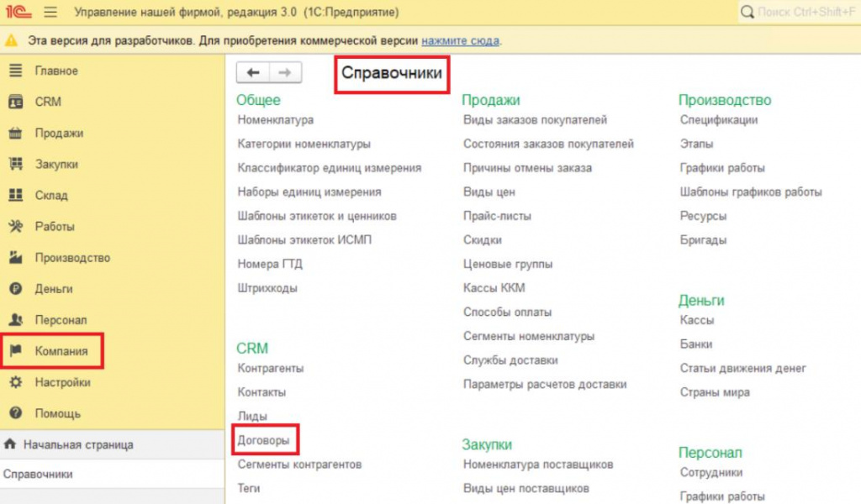The image size is (861, 504).
Task: Open Скидки catalog
Action: point(482,239)
